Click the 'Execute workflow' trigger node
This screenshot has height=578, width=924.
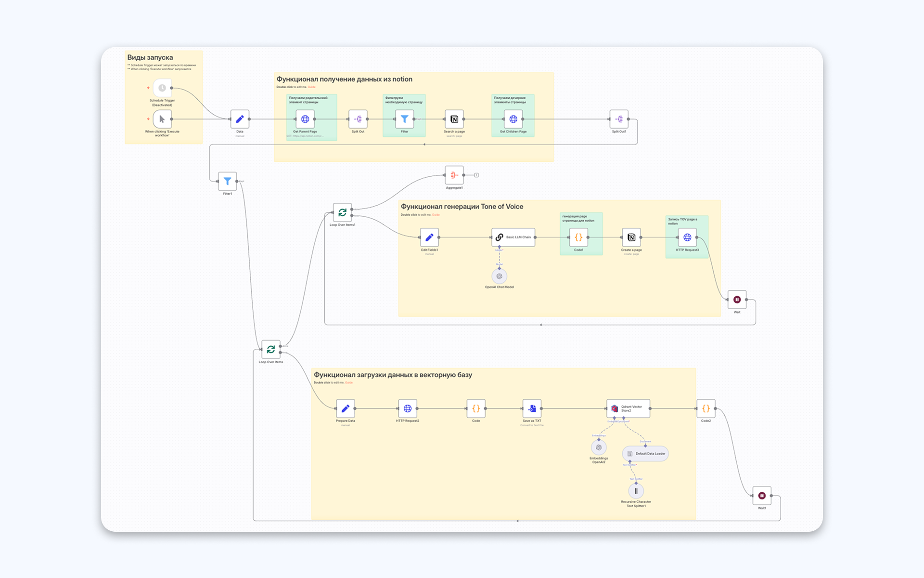(162, 119)
